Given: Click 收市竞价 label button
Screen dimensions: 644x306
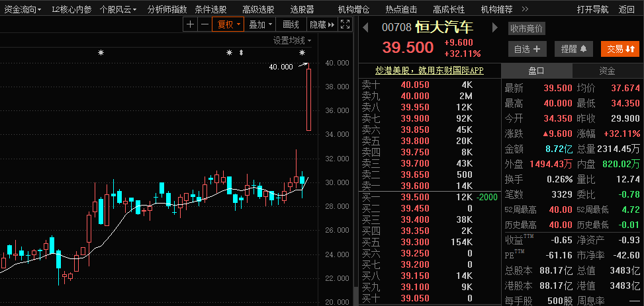Looking at the screenshot, I should click(526, 28).
